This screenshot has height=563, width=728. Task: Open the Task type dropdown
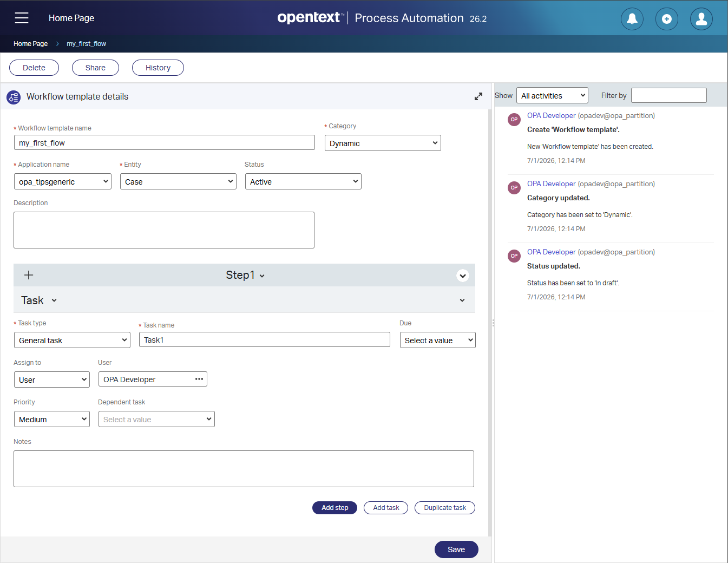pyautogui.click(x=72, y=340)
